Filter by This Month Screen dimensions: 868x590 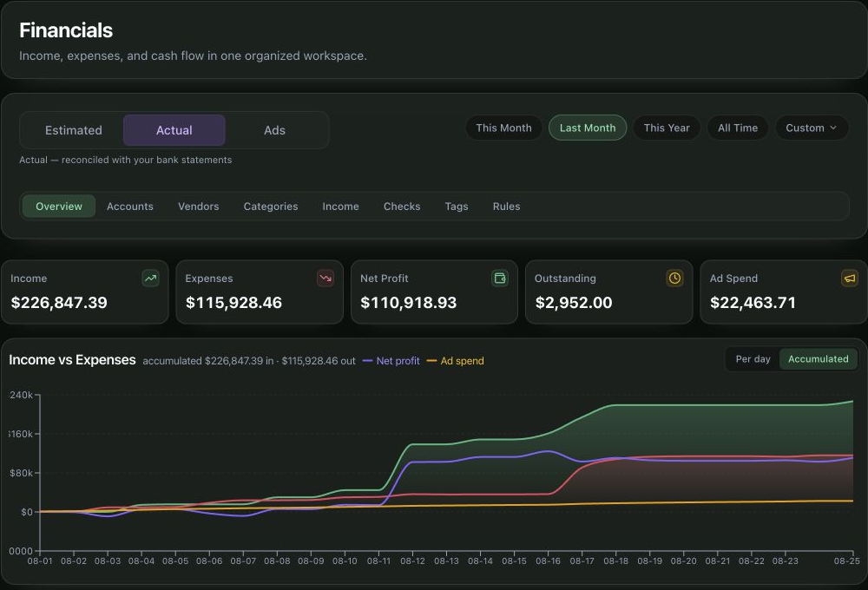[x=503, y=128]
